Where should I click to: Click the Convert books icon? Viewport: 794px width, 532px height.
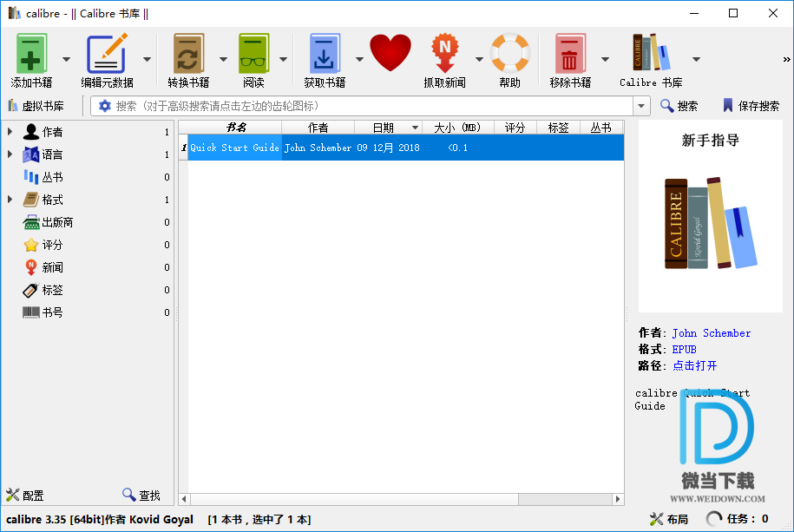pos(188,55)
